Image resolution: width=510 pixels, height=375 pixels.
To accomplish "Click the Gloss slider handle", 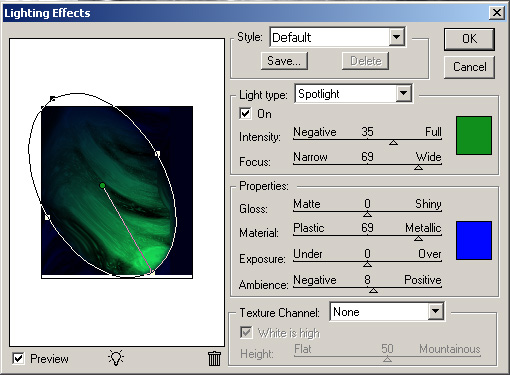I will point(367,214).
